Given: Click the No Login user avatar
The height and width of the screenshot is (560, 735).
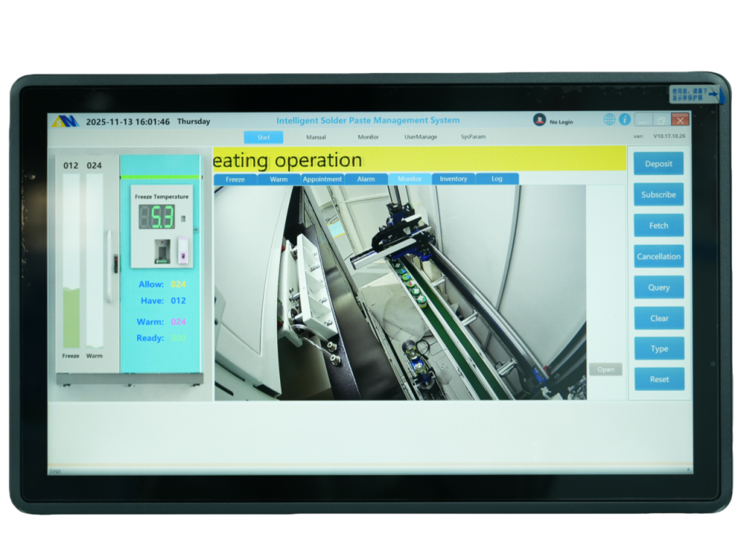Looking at the screenshot, I should [x=539, y=120].
